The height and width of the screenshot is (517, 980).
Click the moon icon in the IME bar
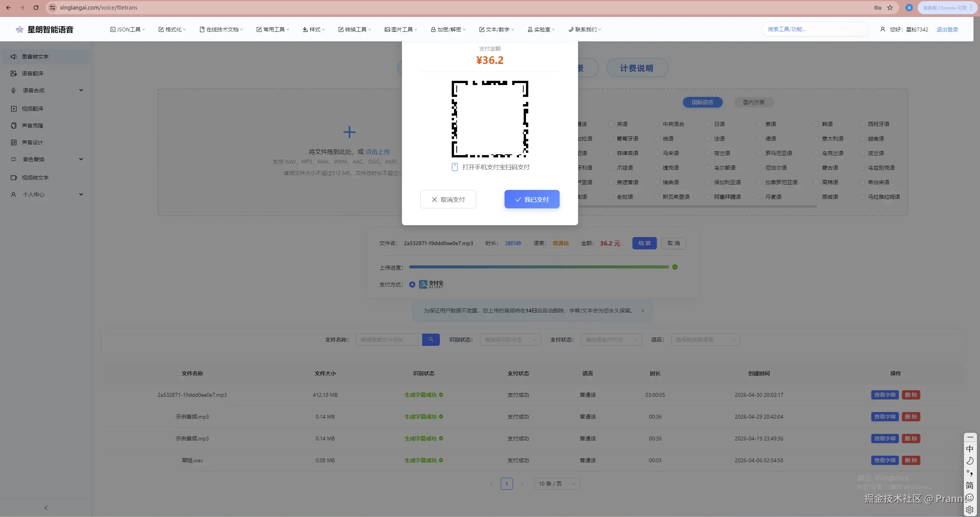pyautogui.click(x=970, y=461)
